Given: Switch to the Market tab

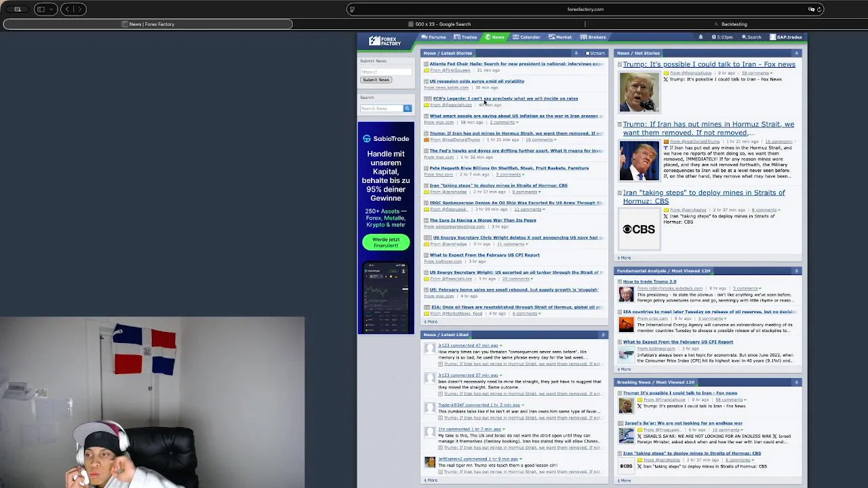Looking at the screenshot, I should point(560,37).
